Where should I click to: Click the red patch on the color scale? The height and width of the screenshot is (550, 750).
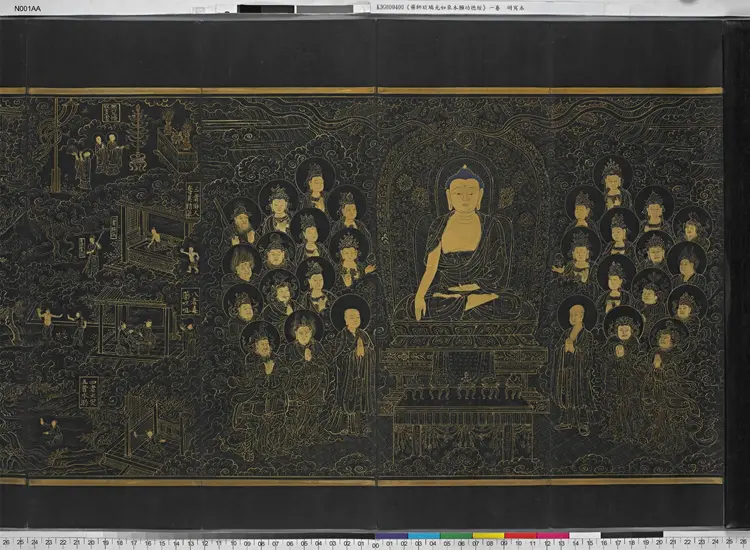(x=520, y=536)
